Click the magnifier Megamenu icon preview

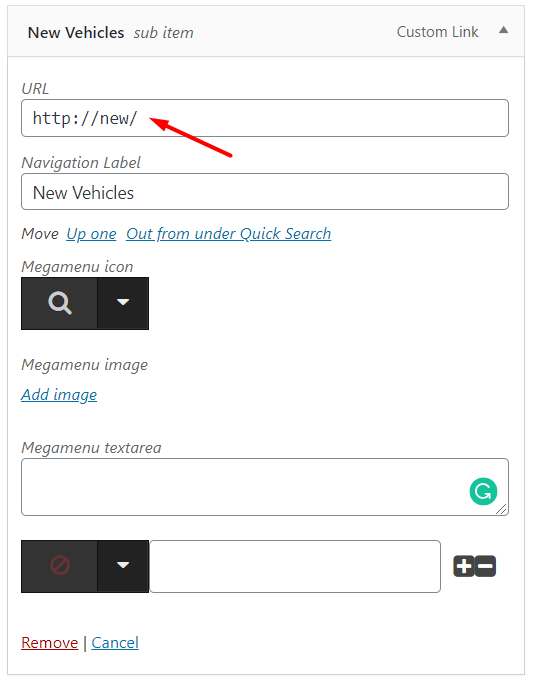click(x=59, y=303)
